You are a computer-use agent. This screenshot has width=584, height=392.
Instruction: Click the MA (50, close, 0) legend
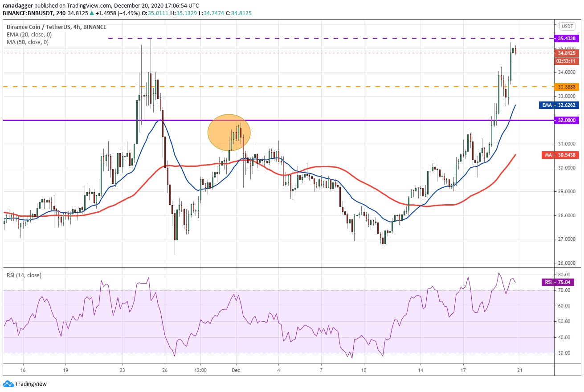(x=27, y=42)
